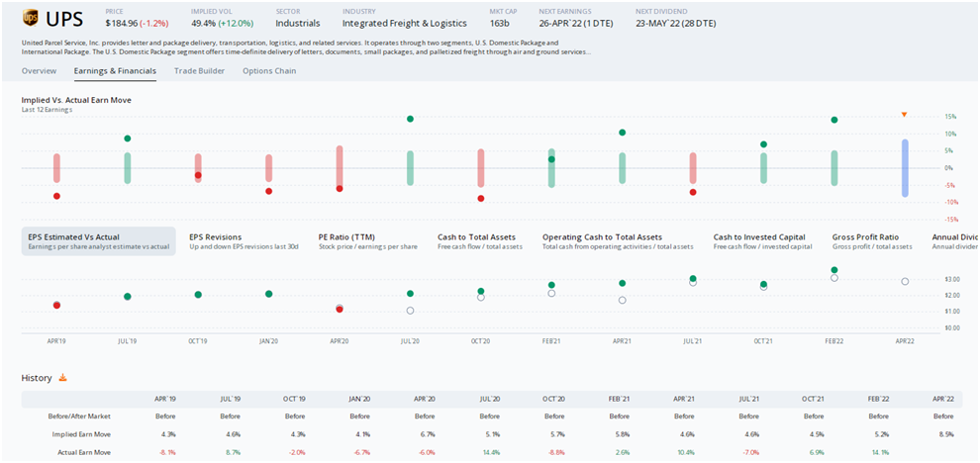980x463 pixels.
Task: Select Cash to Invested Capital metric
Action: [762, 241]
